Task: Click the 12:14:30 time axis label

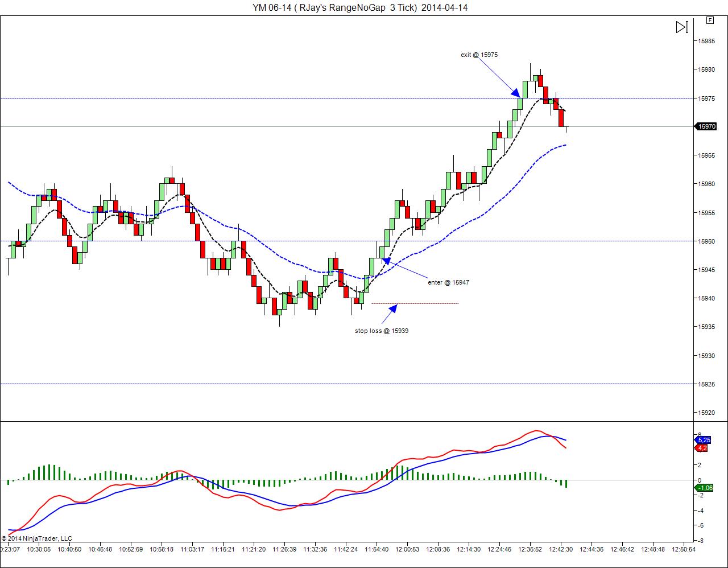Action: coord(469,550)
